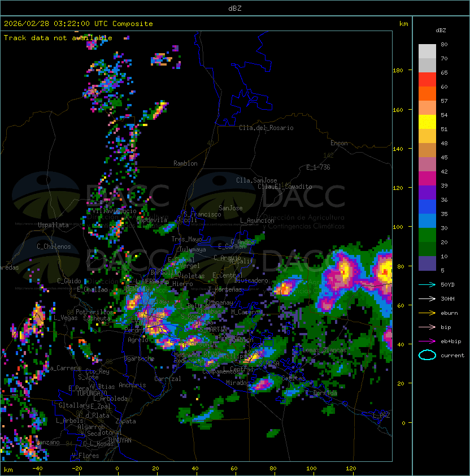Viewport: 470px width, 476px height.
Task: Click the pink bip arrow icon
Action: [x=427, y=327]
